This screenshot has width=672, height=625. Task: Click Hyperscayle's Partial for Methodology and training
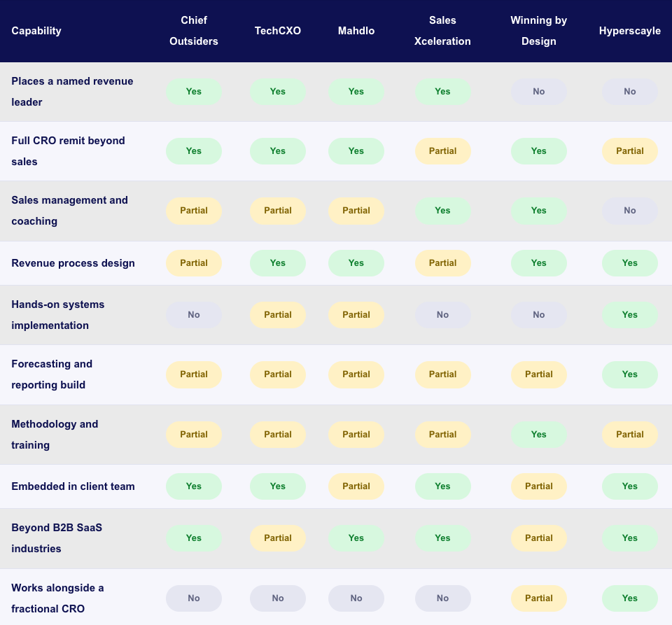(x=629, y=435)
